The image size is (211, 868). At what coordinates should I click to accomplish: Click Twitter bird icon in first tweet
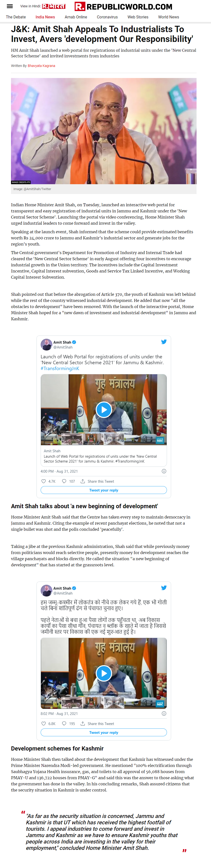coord(164,342)
